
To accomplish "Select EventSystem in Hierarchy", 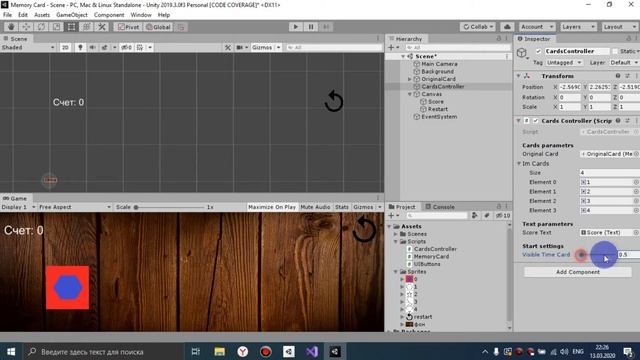I will click(439, 117).
